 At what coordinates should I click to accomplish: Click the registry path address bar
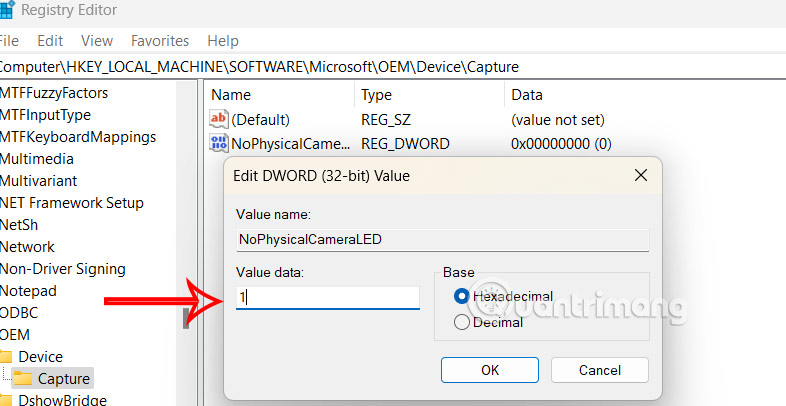click(393, 67)
